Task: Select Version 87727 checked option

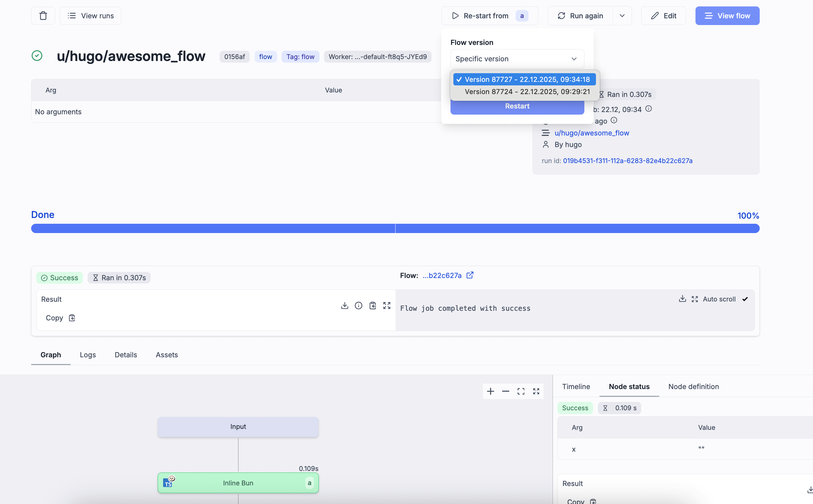Action: [527, 79]
